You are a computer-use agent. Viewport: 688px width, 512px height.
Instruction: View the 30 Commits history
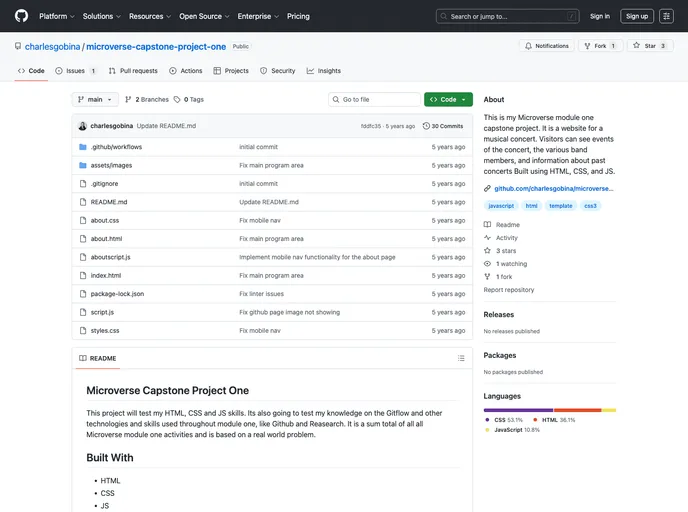[443, 126]
